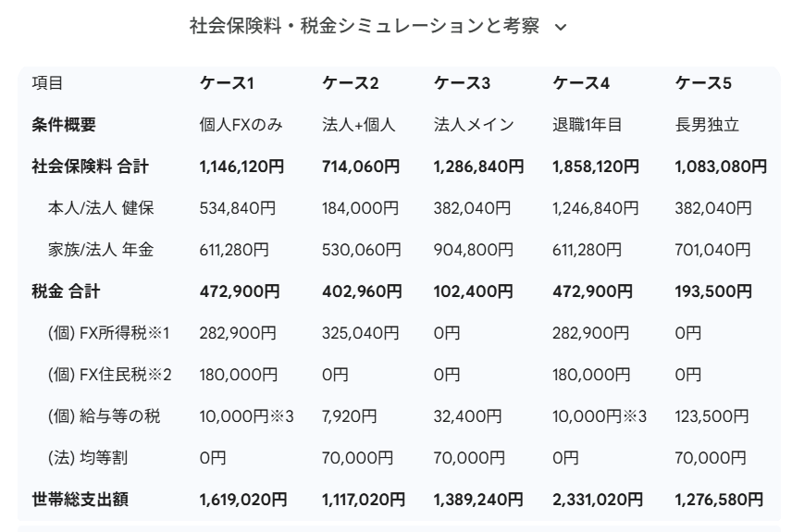The image size is (792, 532).
Task: Click the 項目 header cell
Action: [x=48, y=83]
